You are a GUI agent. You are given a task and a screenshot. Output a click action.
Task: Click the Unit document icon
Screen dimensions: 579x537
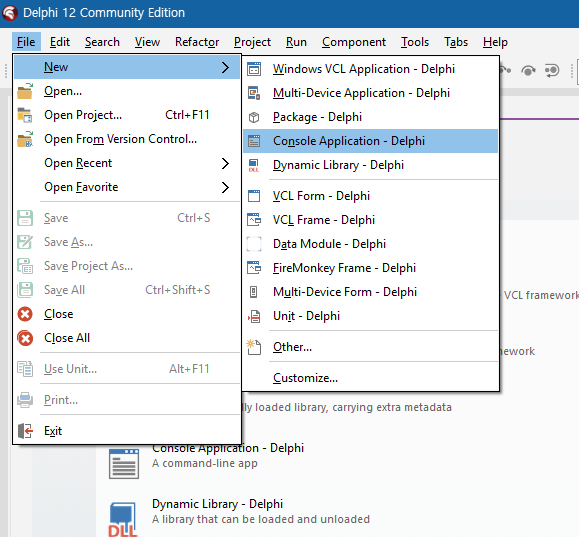pos(254,317)
